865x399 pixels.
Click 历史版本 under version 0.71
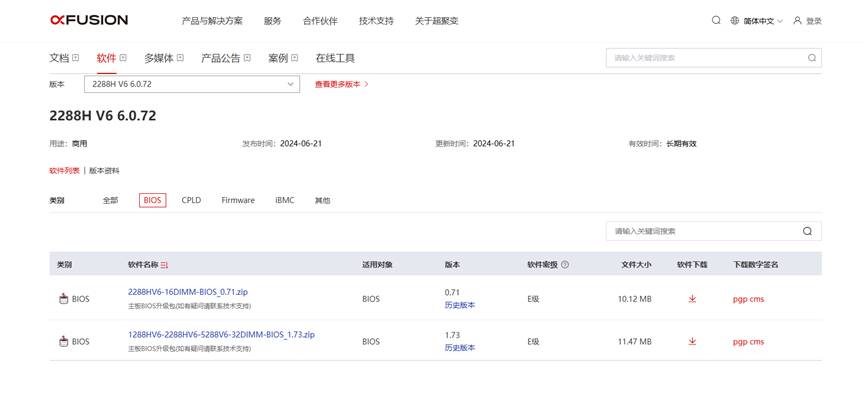pos(460,305)
